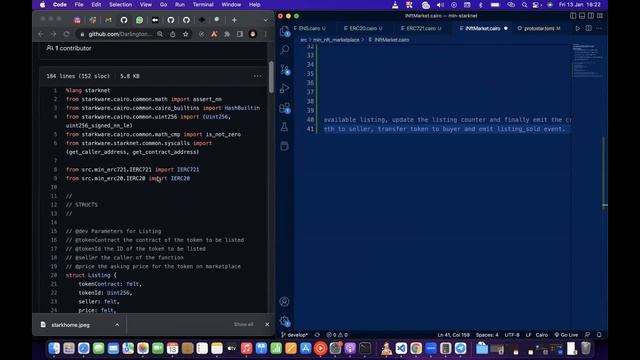This screenshot has height=360, width=640.
Task: Click the share icon in address bar
Action: pos(173,34)
